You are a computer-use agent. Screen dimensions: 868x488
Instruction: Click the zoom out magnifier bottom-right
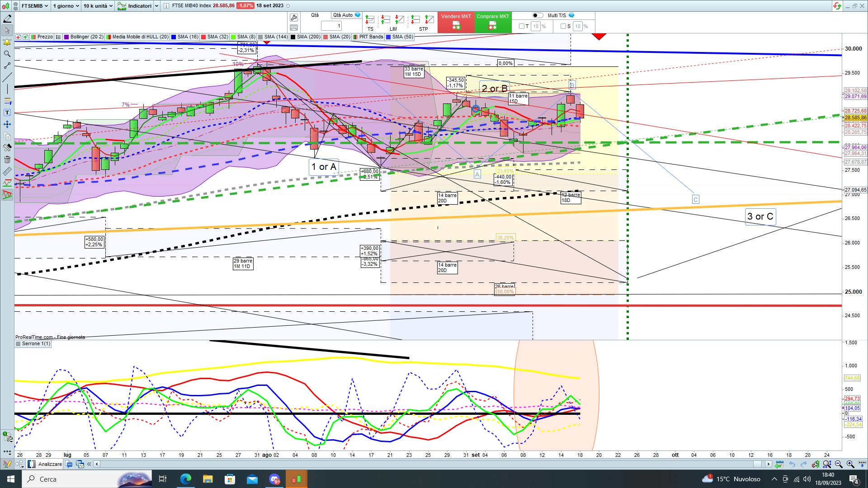[x=839, y=464]
